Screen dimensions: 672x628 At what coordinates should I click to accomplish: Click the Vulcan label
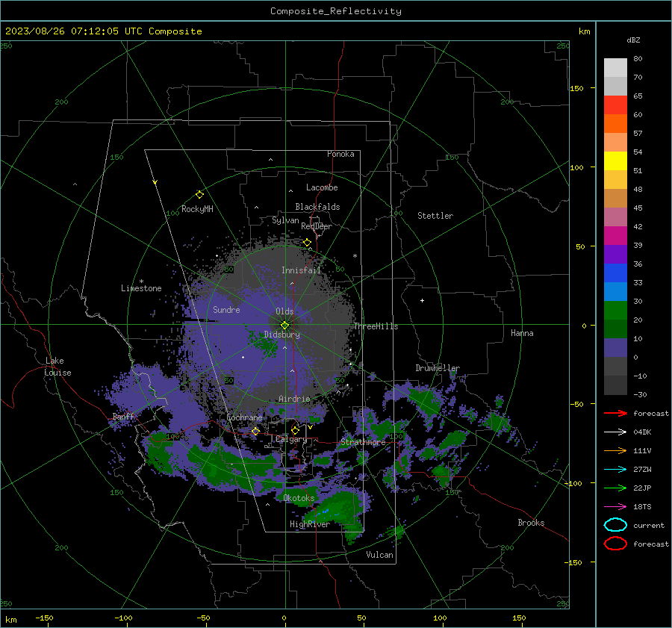[x=379, y=555]
